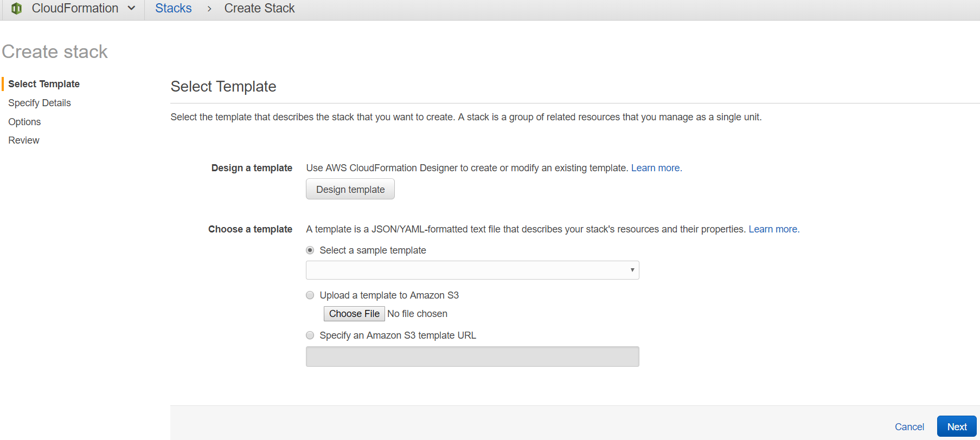Viewport: 980px width, 440px height.
Task: Go to the Stacks breadcrumb link
Action: click(173, 8)
